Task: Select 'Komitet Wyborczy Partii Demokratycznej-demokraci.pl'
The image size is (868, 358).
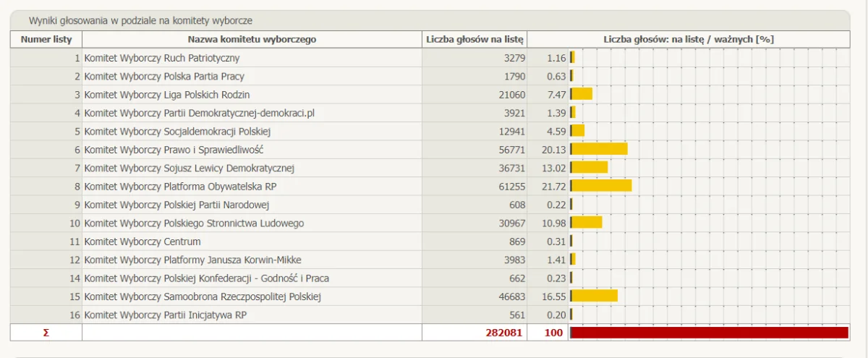Action: point(200,113)
